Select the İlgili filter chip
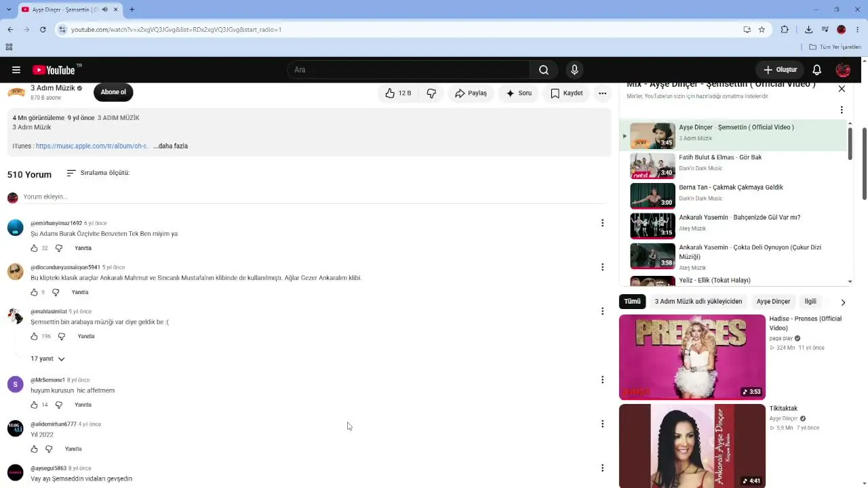This screenshot has width=868, height=488. 810,302
